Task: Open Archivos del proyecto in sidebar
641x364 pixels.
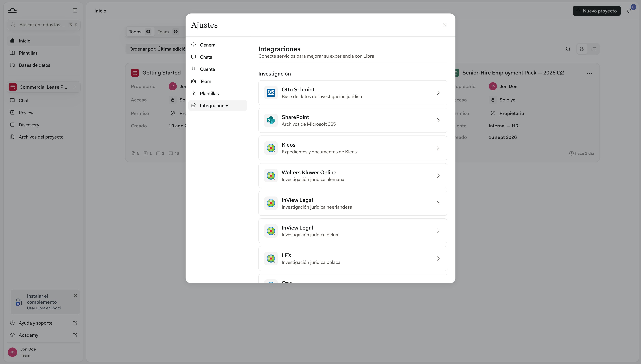Action: 44,137
